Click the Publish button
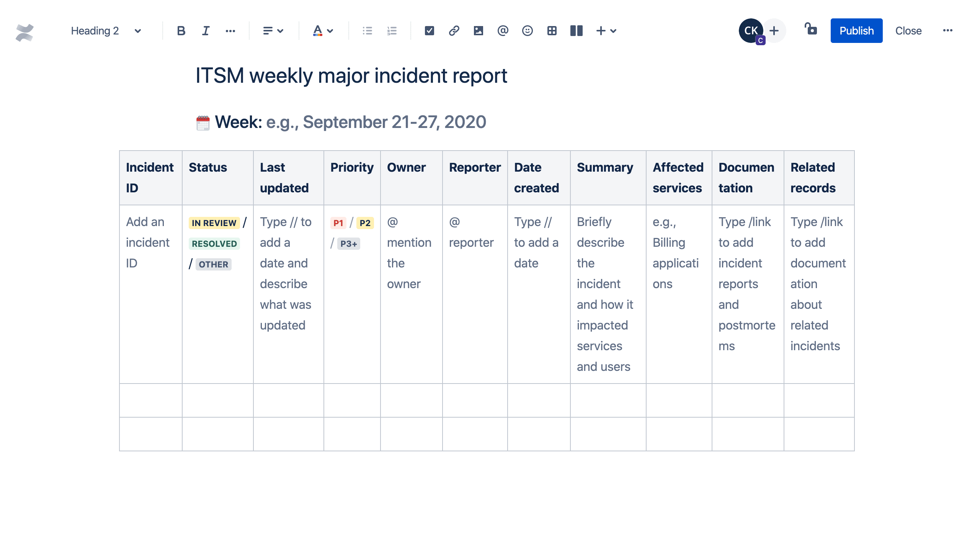The image size is (980, 541). coord(857,30)
